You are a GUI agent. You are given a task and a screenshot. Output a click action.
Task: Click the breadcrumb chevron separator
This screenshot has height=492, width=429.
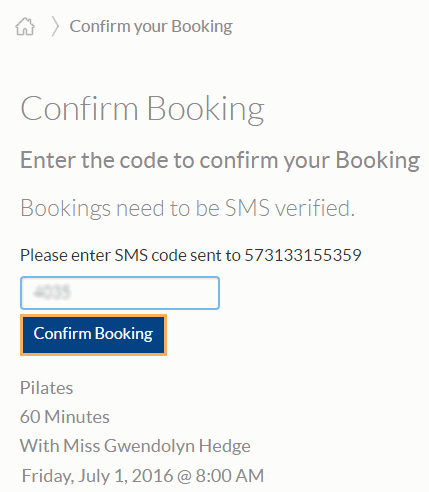coord(55,27)
